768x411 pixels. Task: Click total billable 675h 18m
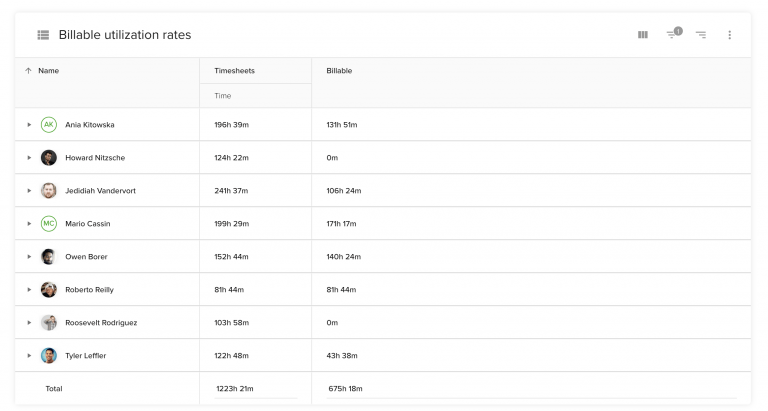[x=345, y=388]
